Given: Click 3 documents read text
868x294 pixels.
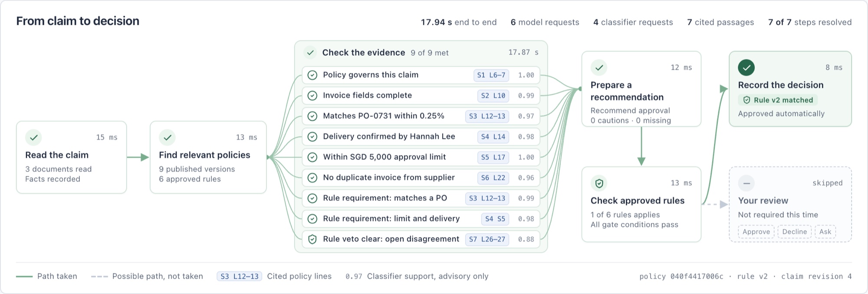Looking at the screenshot, I should (x=58, y=169).
